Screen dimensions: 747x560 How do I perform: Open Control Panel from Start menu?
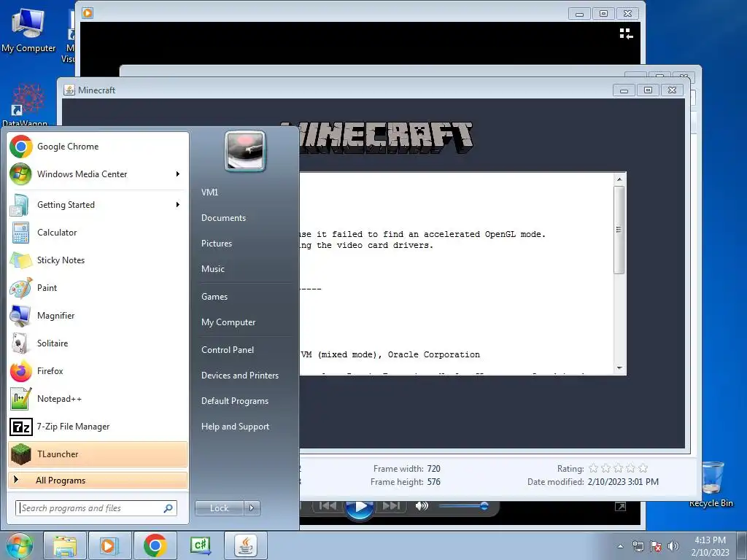tap(228, 350)
